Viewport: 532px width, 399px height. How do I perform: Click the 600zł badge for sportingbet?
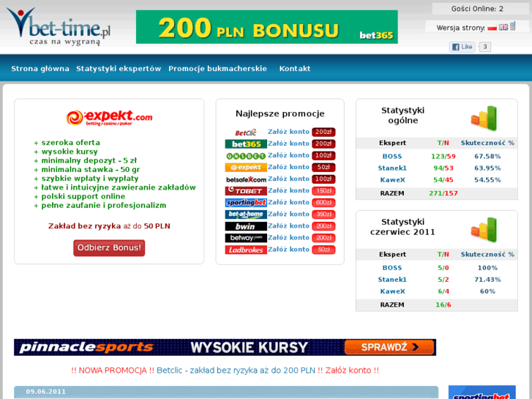click(323, 203)
